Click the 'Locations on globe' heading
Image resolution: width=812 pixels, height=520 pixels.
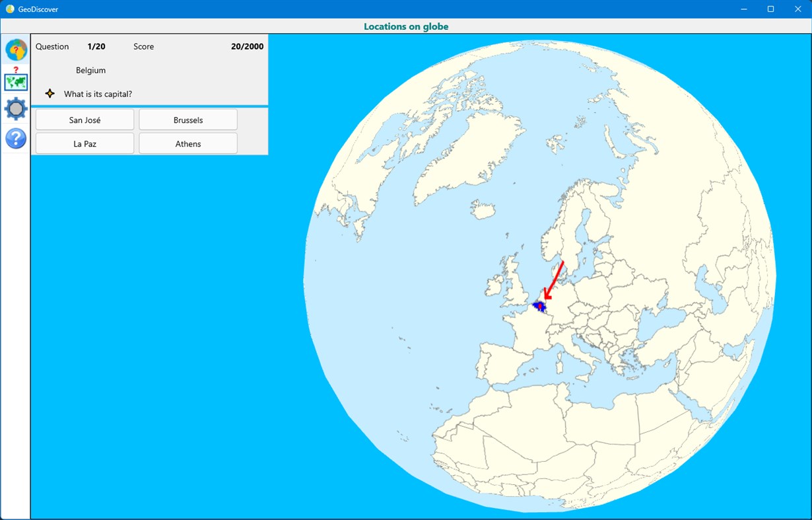(x=406, y=26)
